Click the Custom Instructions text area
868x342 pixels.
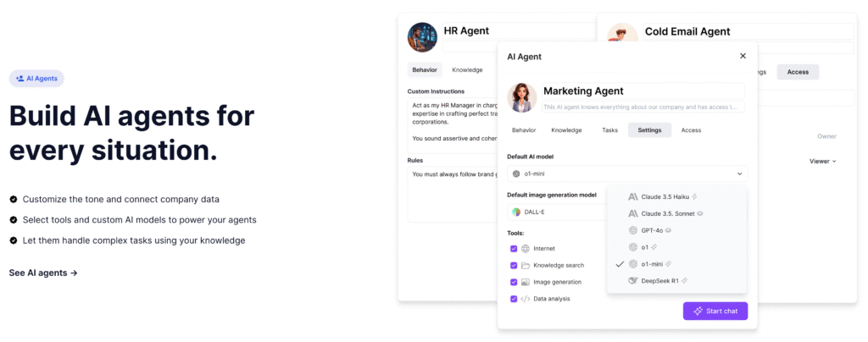(453, 126)
